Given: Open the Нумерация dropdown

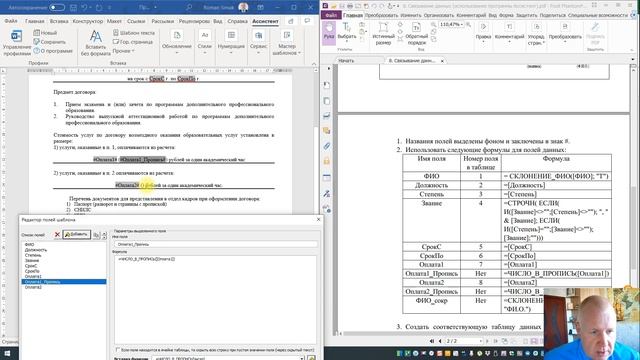Looking at the screenshot, I should (231, 42).
